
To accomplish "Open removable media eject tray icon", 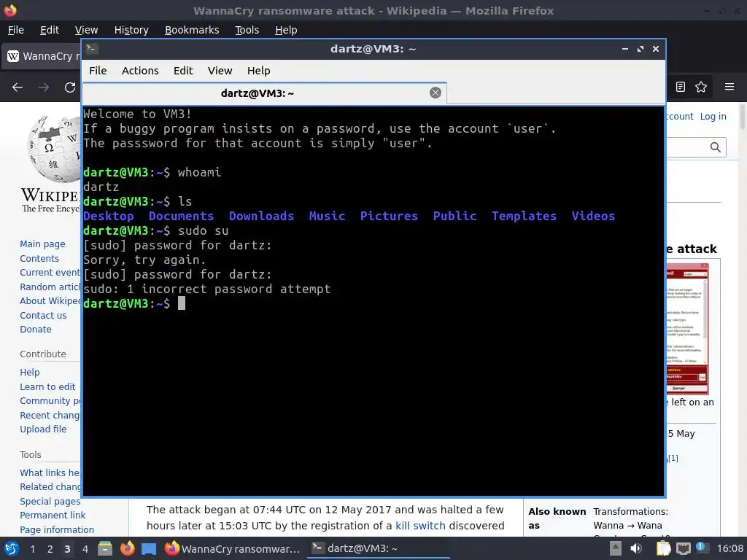I will coord(616,548).
